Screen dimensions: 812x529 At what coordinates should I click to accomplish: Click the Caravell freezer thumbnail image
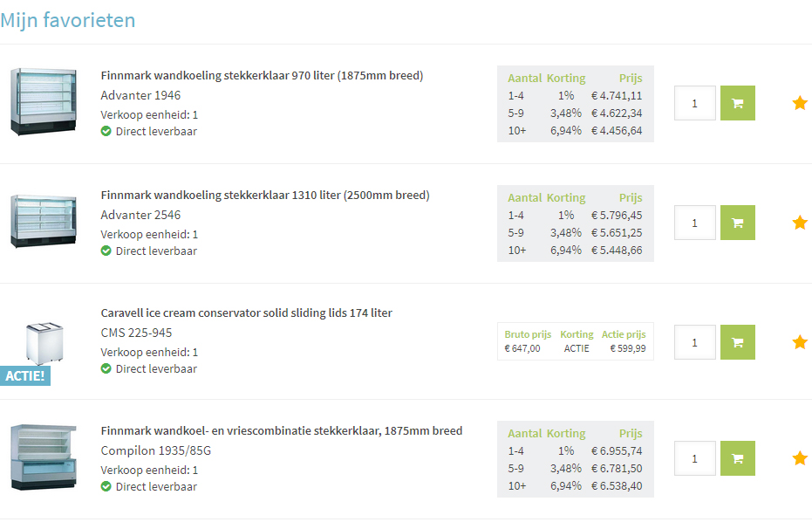coord(44,344)
